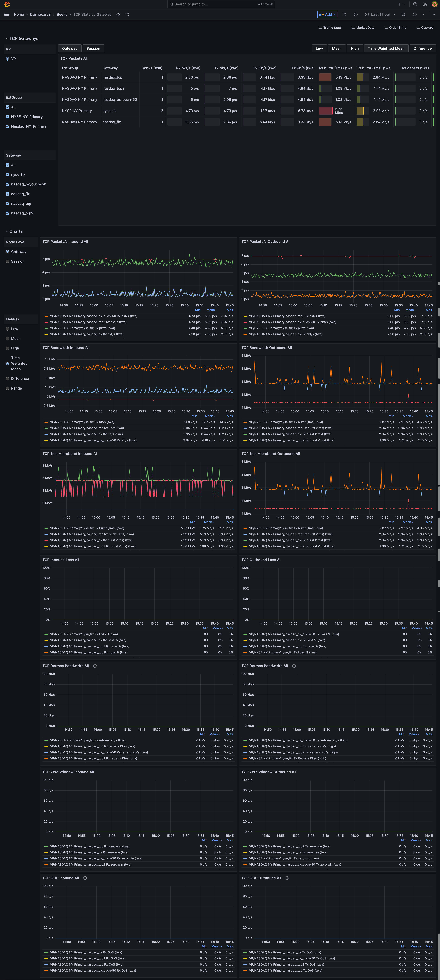Viewport: 440px width, 980px height.
Task: Open the plus new-item menu in top bar
Action: (x=401, y=4)
